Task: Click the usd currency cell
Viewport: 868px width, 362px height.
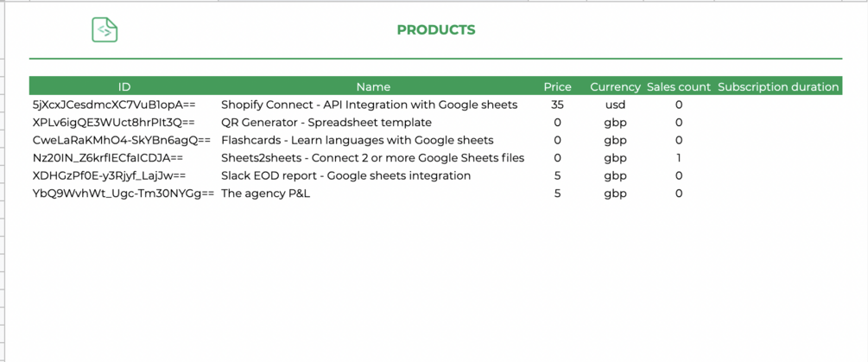Action: tap(615, 105)
